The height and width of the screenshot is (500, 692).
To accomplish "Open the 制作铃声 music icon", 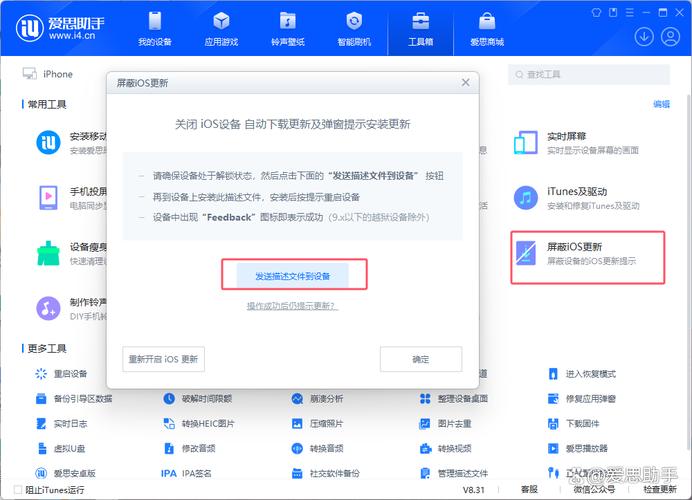I will [x=48, y=308].
